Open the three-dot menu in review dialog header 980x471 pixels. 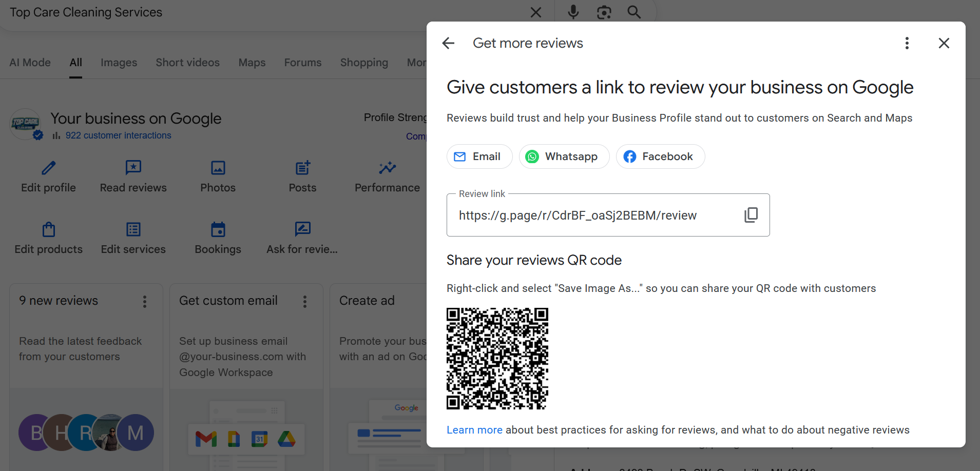907,43
